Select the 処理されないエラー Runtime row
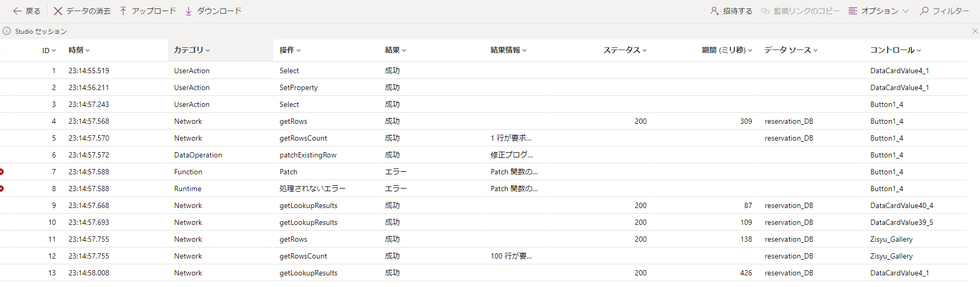980x287 pixels. coord(312,189)
